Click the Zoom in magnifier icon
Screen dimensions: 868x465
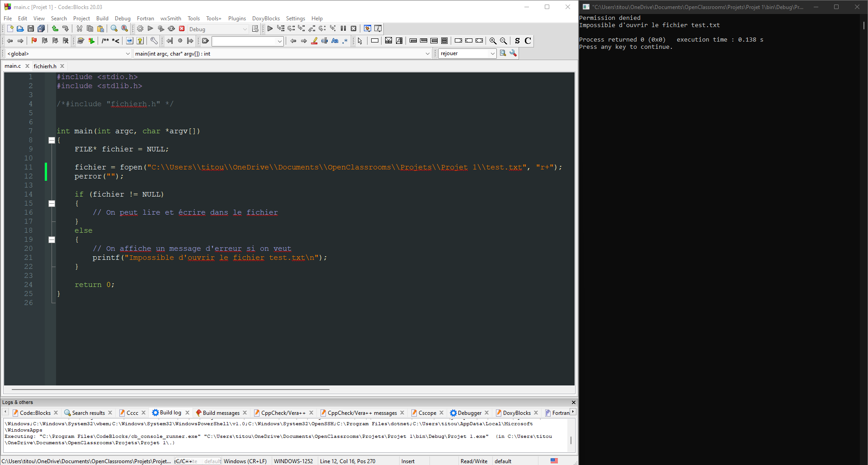point(493,41)
